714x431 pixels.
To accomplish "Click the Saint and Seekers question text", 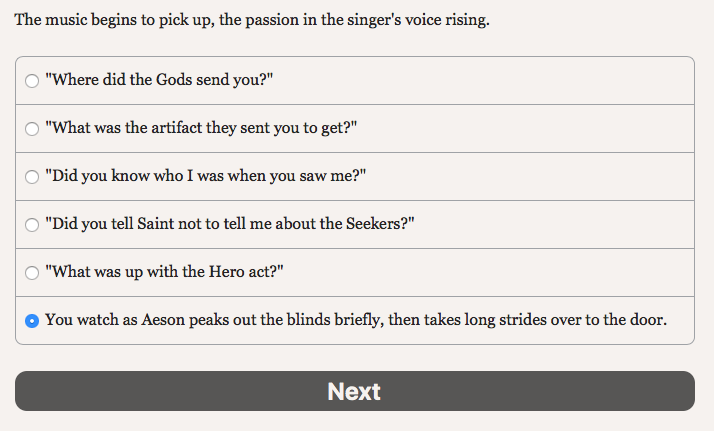I will click(x=229, y=224).
